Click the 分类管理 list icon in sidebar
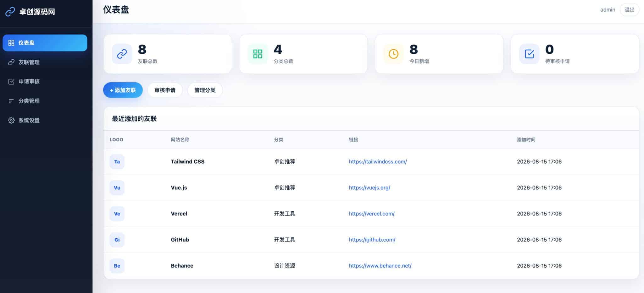 pyautogui.click(x=11, y=101)
